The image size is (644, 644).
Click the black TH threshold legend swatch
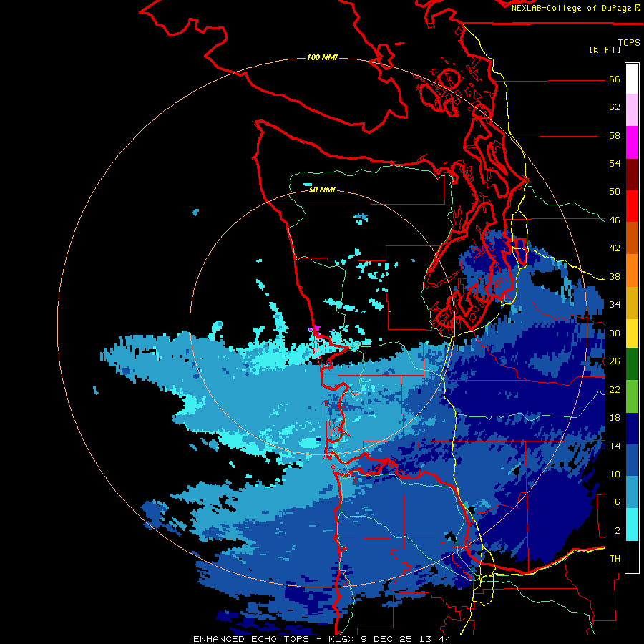click(x=632, y=557)
